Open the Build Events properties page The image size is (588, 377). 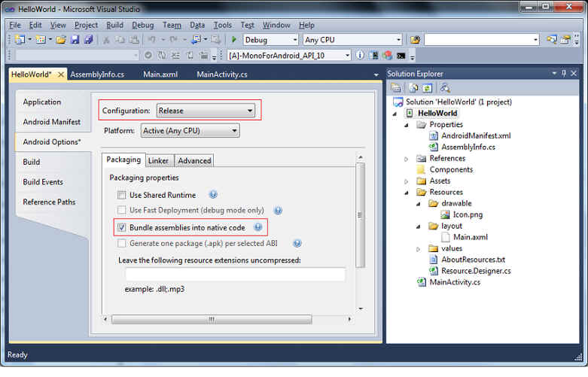pos(43,182)
